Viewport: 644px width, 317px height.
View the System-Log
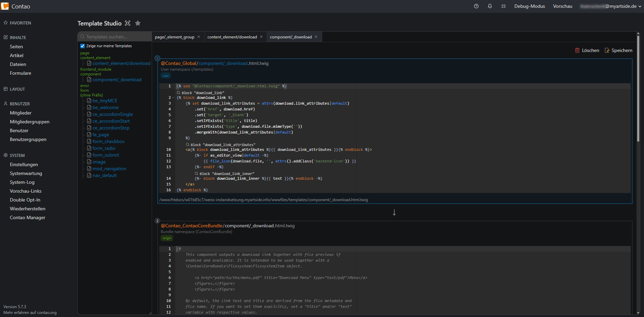pyautogui.click(x=22, y=182)
